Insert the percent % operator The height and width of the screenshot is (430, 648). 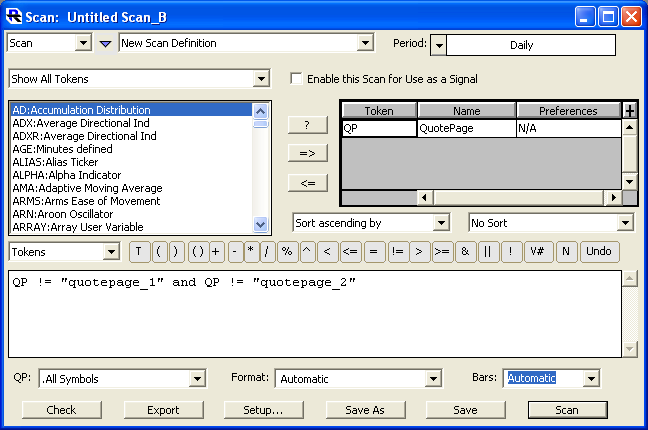pyautogui.click(x=287, y=252)
